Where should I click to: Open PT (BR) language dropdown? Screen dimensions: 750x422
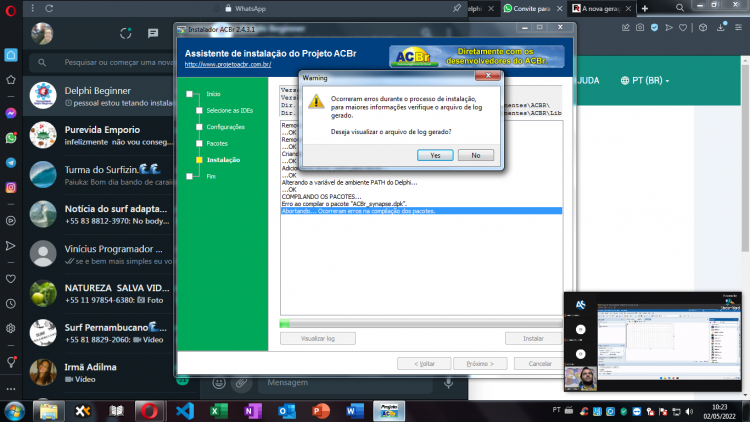645,80
